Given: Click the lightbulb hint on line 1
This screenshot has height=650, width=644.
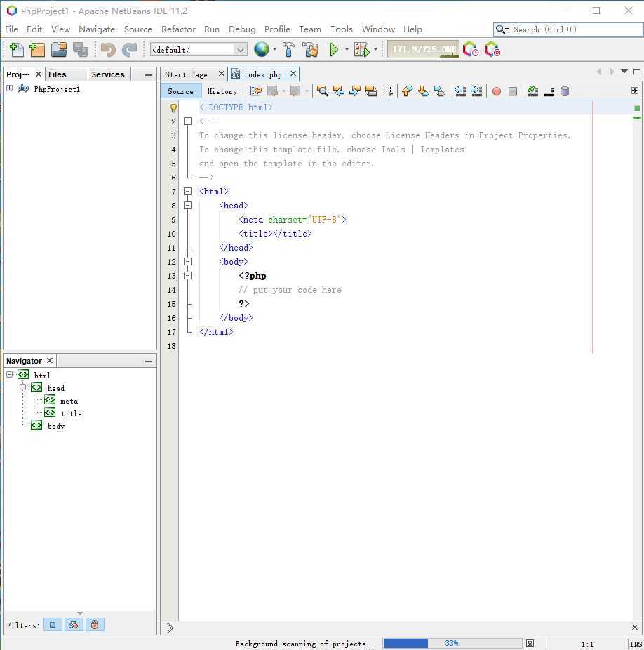Looking at the screenshot, I should pyautogui.click(x=173, y=108).
